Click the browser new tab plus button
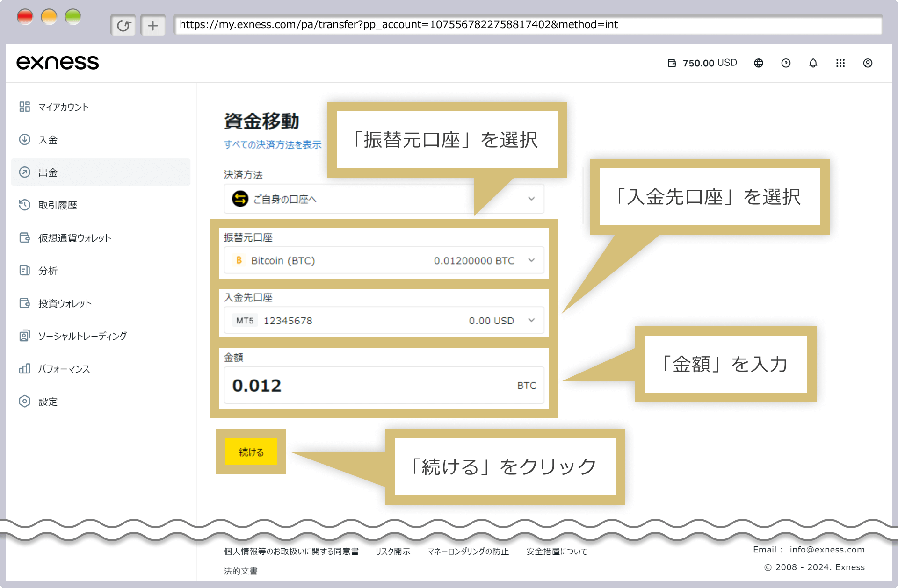898x588 pixels. coord(153,25)
